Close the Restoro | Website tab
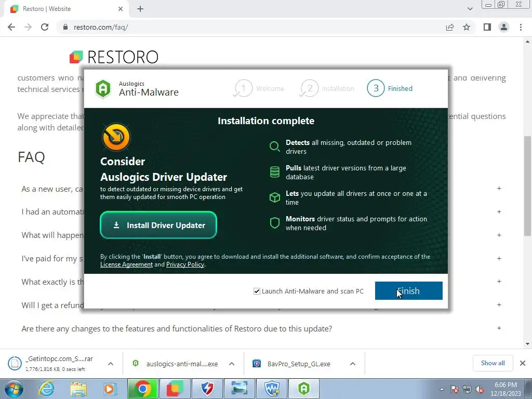The width and height of the screenshot is (532, 399). point(121,9)
